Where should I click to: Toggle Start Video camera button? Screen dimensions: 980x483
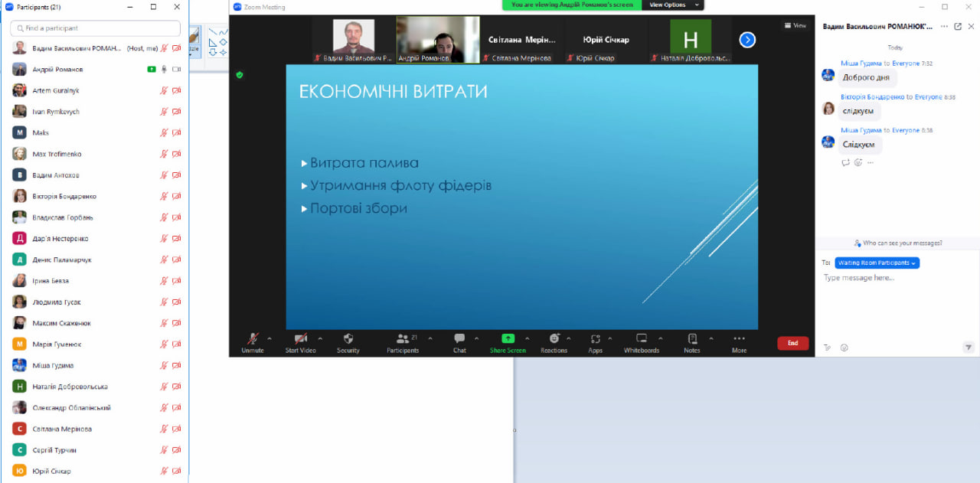point(301,338)
